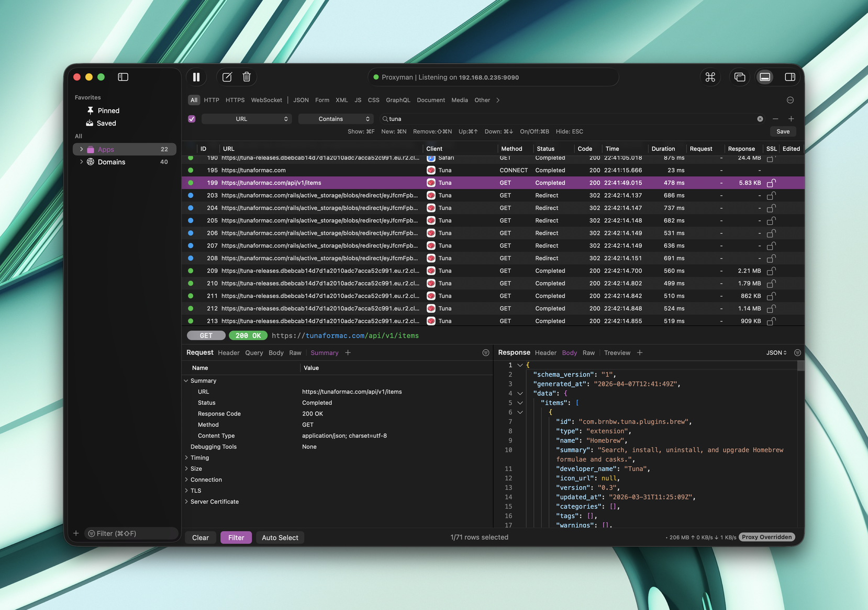Viewport: 868px width, 610px height.
Task: Toggle the right side panel layout icon
Action: pyautogui.click(x=789, y=77)
